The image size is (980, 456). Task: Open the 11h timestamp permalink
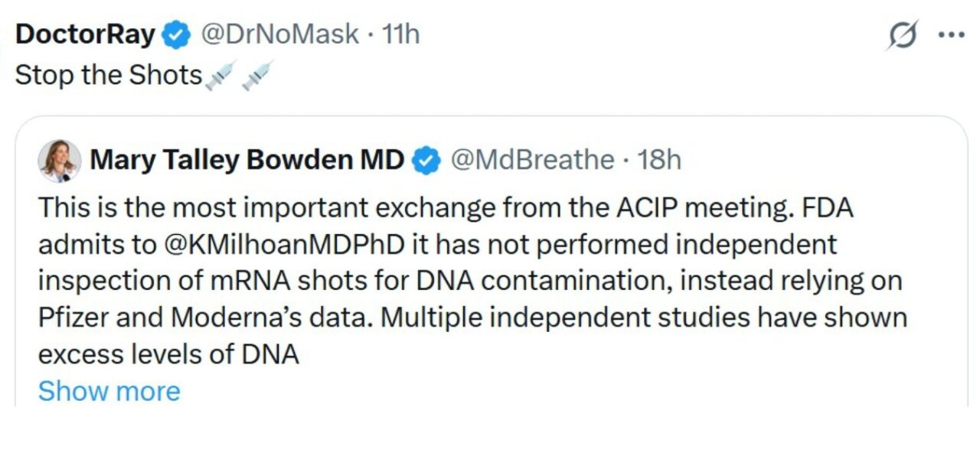[400, 34]
